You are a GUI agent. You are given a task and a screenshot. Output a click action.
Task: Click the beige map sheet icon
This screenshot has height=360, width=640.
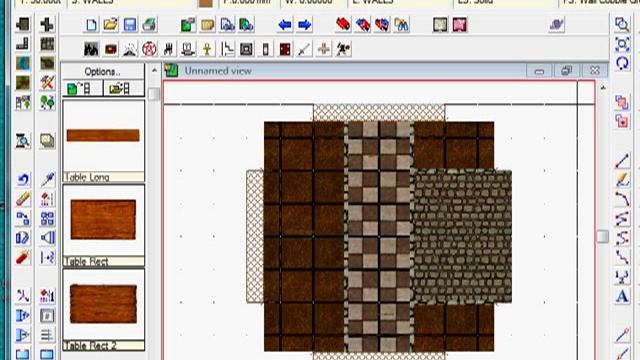pyautogui.click(x=440, y=25)
